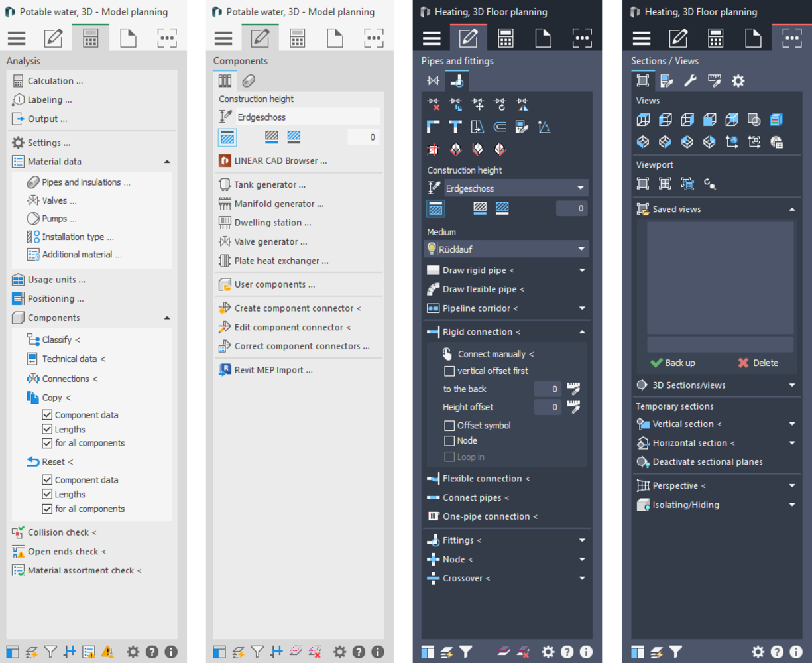Open Construction height Erdgeschoss dropdown in Pipes and fittings panel
The image size is (812, 663).
click(515, 188)
